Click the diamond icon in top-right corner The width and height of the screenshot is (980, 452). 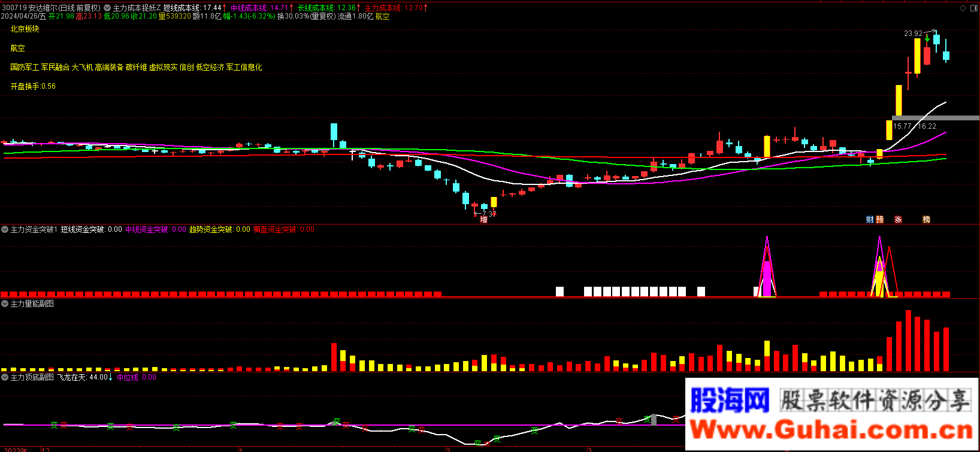tap(963, 8)
